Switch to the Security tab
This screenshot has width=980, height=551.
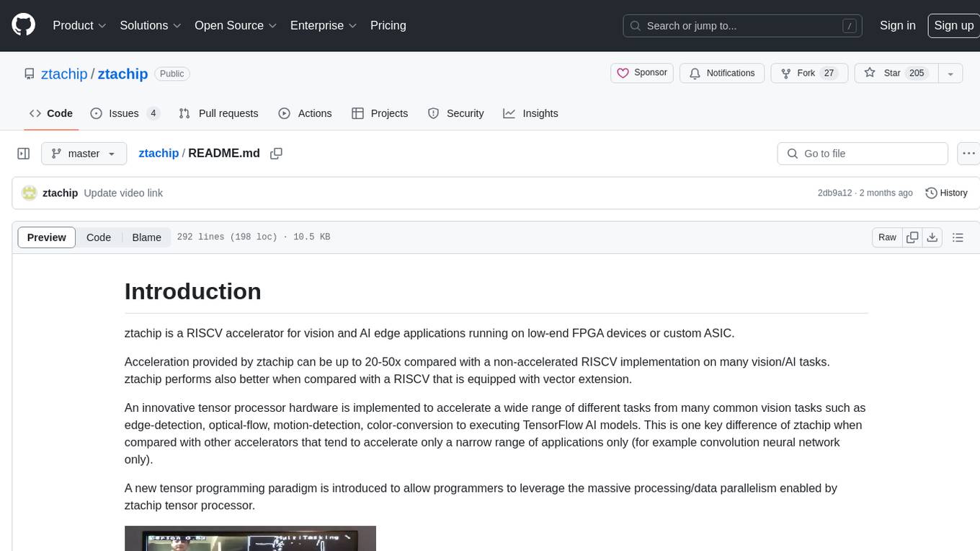[x=455, y=113]
